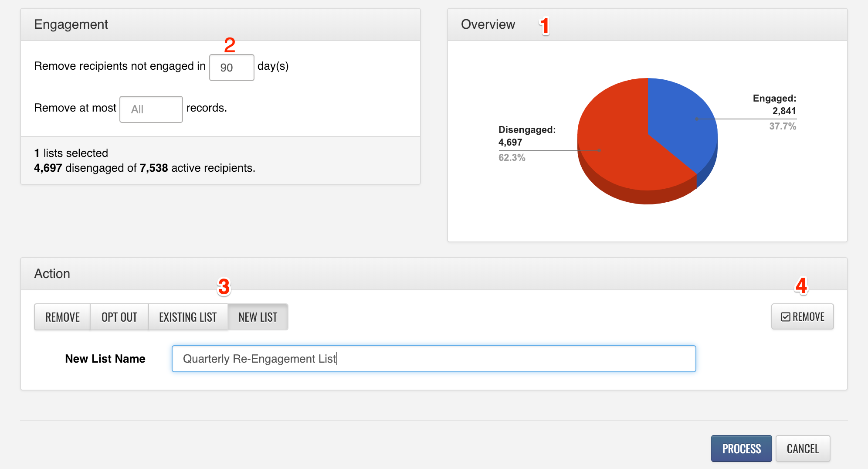Click the 'Remove at most' records field
The image size is (868, 469).
(151, 109)
